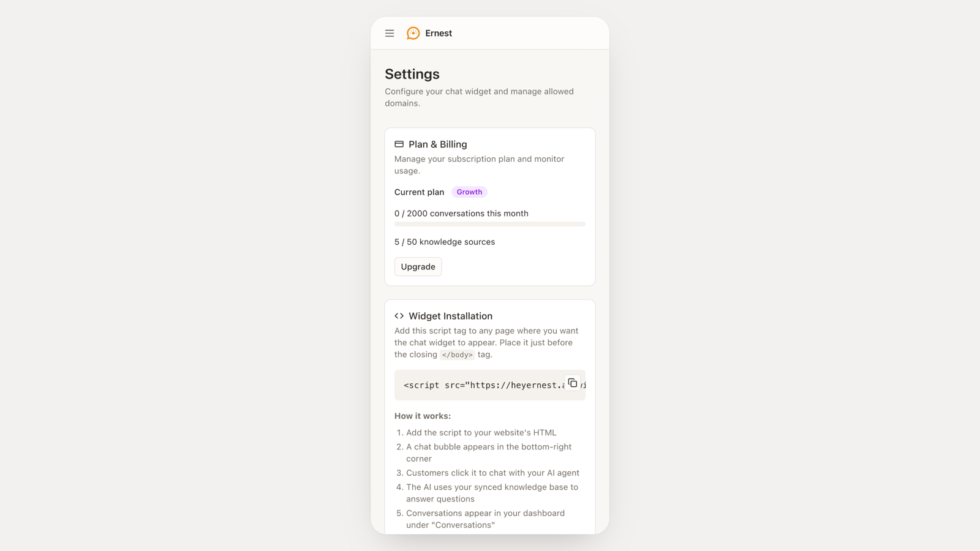The height and width of the screenshot is (551, 980).
Task: Click the Current plan label
Action: [x=419, y=192]
